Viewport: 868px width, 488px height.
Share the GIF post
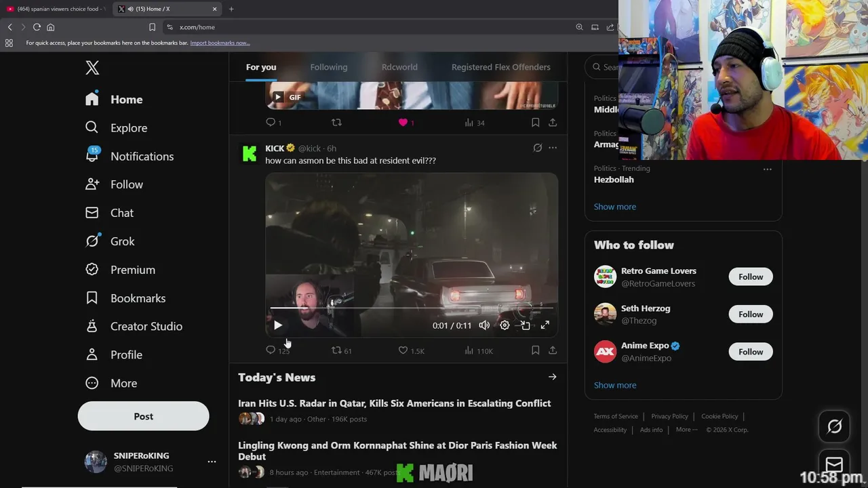pyautogui.click(x=553, y=123)
